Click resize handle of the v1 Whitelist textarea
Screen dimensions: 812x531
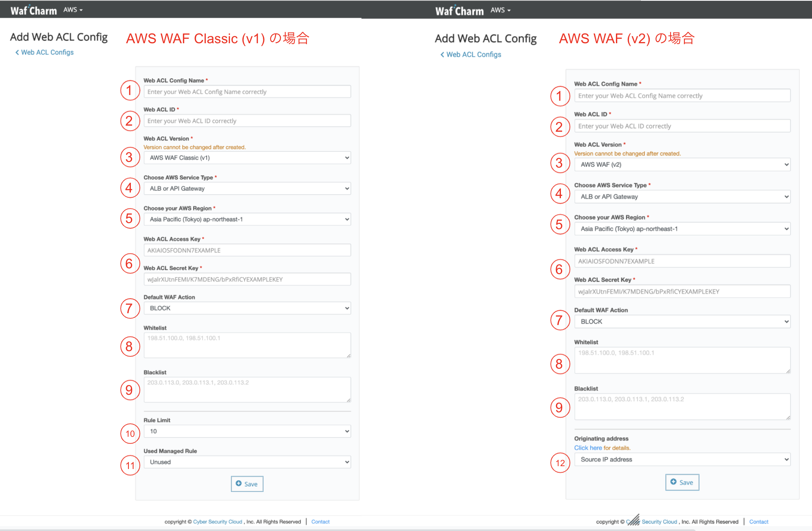349,356
